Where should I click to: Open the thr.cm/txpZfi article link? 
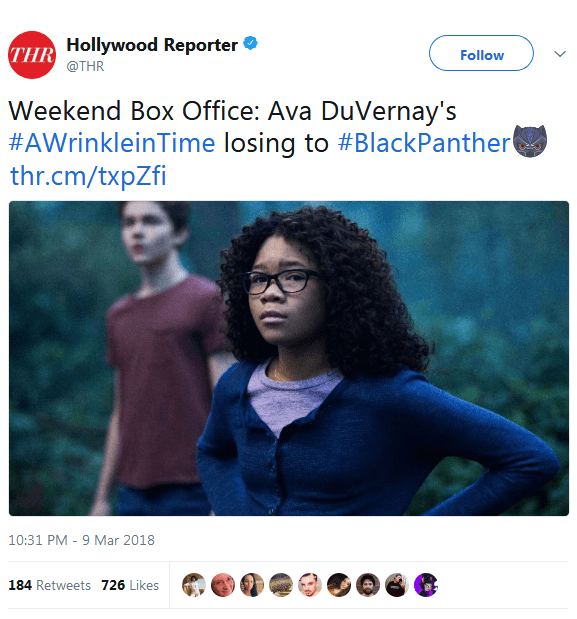[88, 176]
